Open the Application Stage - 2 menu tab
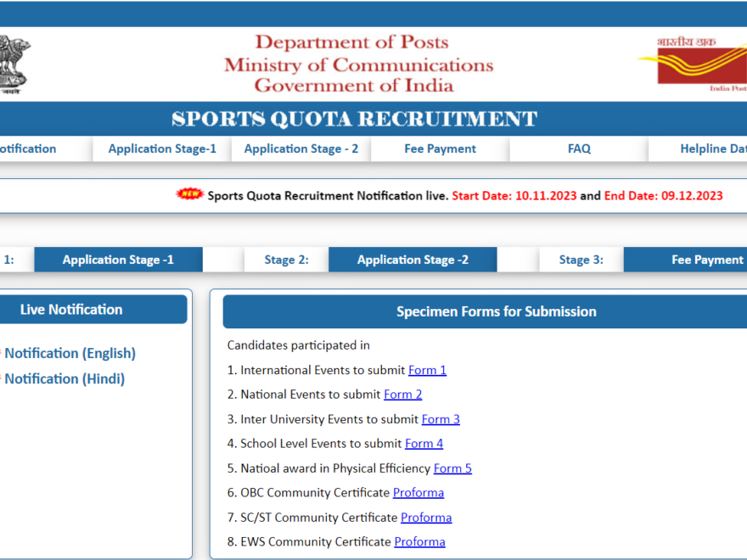747x560 pixels. click(301, 148)
